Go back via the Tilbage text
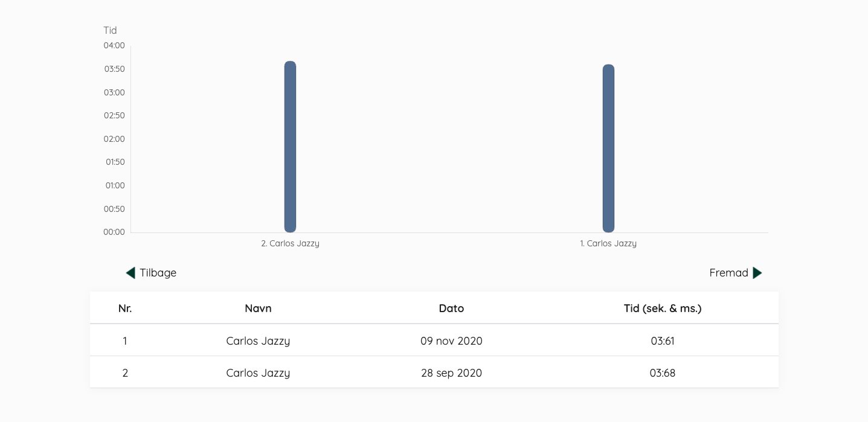This screenshot has height=422, width=868. click(x=158, y=273)
